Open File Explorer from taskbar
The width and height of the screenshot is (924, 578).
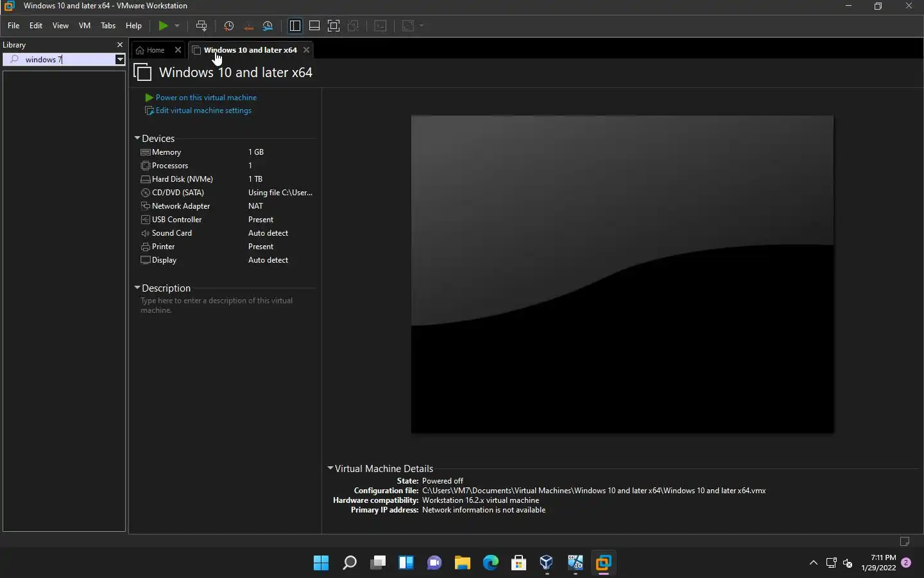tap(462, 563)
